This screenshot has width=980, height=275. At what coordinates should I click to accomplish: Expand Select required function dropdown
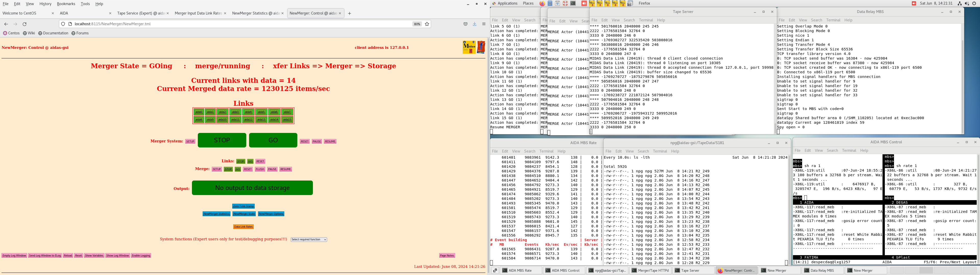click(309, 240)
